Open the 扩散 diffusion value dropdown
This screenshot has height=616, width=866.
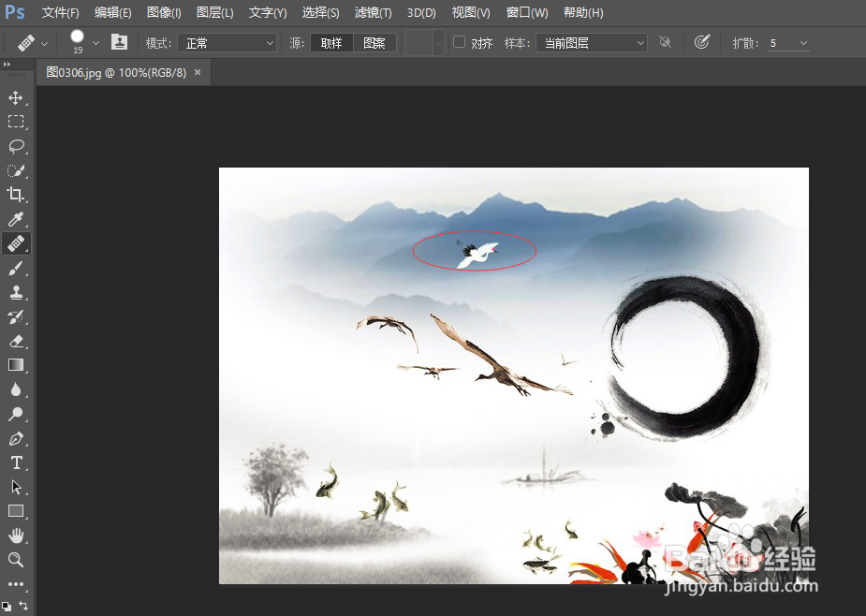[x=803, y=43]
